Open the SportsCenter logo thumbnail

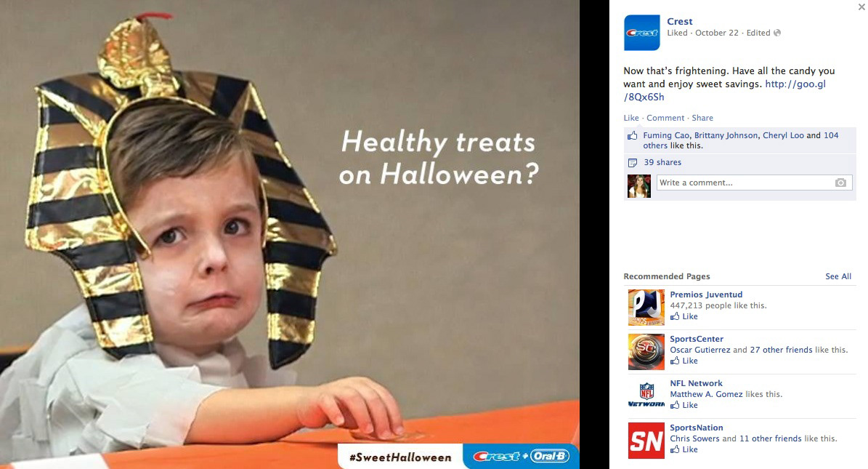click(x=646, y=351)
